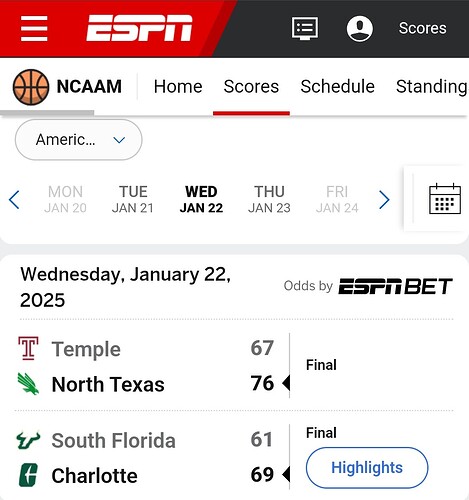Open the watch listings monitor icon
This screenshot has width=469, height=500.
coord(305,29)
